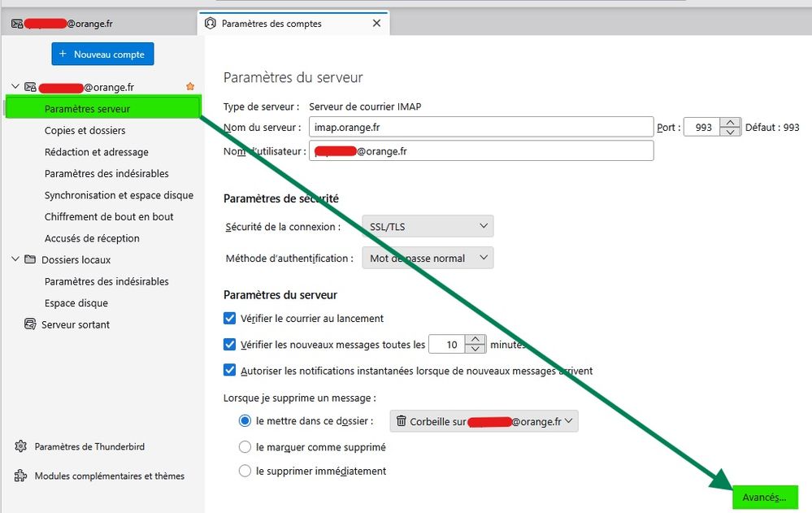Click the Paramètres de Thunderbird gear icon

click(20, 446)
